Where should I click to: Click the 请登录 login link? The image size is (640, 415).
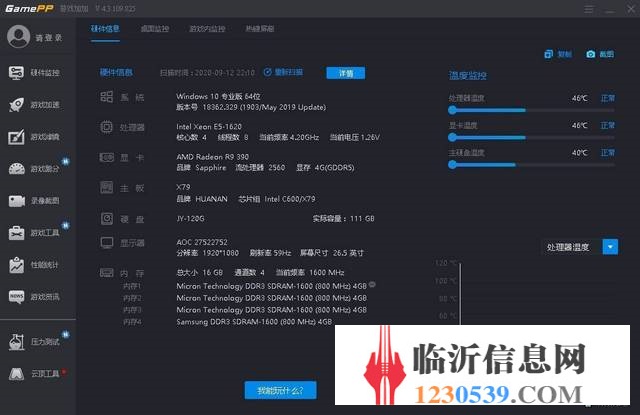point(49,38)
